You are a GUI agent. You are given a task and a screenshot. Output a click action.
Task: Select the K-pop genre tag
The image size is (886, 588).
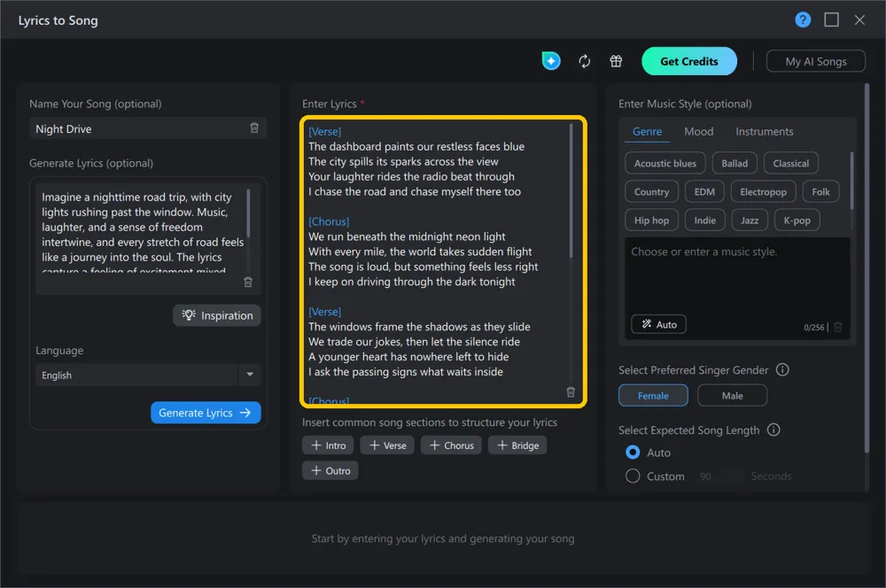[x=797, y=220]
